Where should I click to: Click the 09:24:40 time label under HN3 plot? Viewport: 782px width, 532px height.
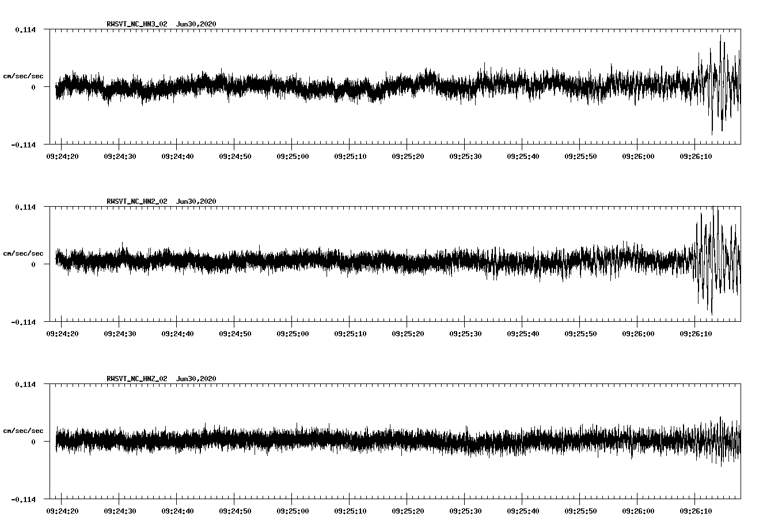pos(177,156)
